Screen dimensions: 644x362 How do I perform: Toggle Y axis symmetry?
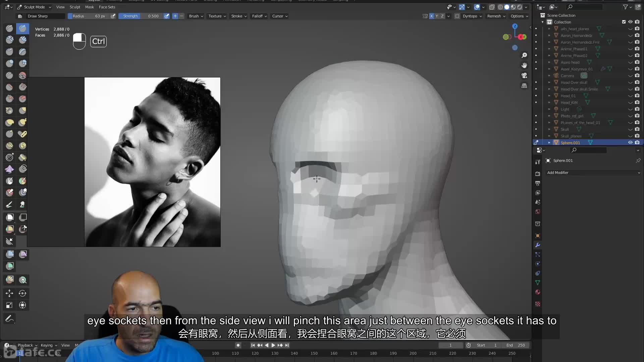(x=437, y=16)
